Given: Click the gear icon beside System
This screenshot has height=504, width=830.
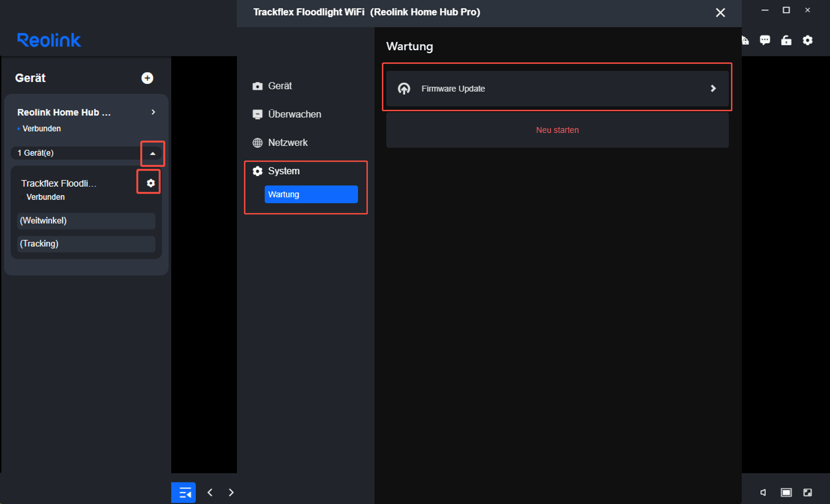Looking at the screenshot, I should click(258, 171).
